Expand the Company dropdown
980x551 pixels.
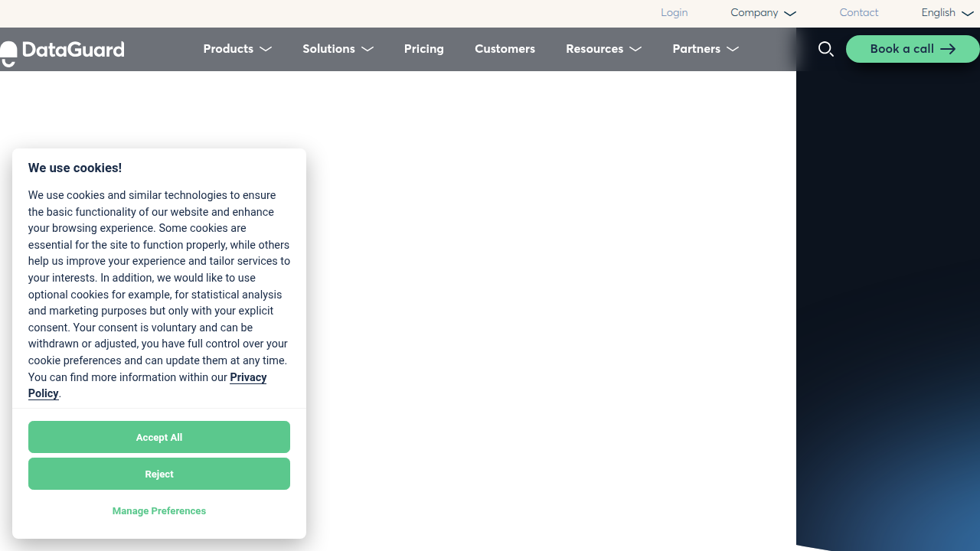[x=763, y=12]
